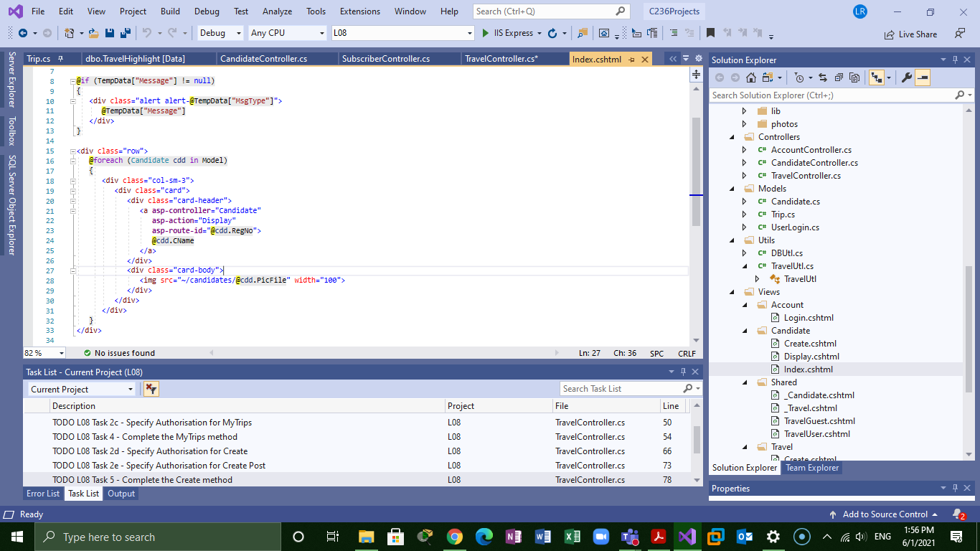The image size is (980, 551).
Task: Click Live Share in the top right
Action: 910,34
